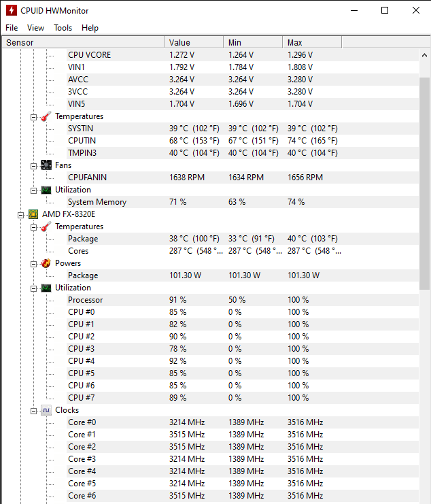Click the Max column header
This screenshot has width=431, height=504.
coord(312,42)
